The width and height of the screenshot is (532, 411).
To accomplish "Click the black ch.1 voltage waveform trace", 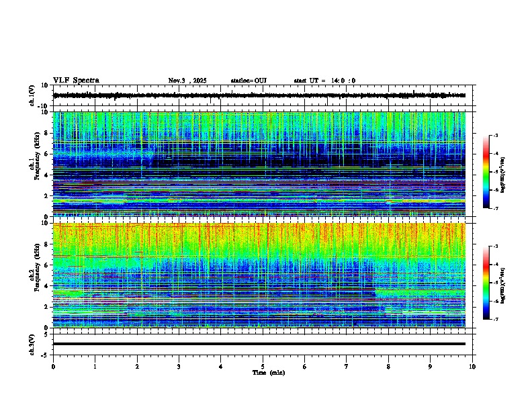I will (259, 95).
